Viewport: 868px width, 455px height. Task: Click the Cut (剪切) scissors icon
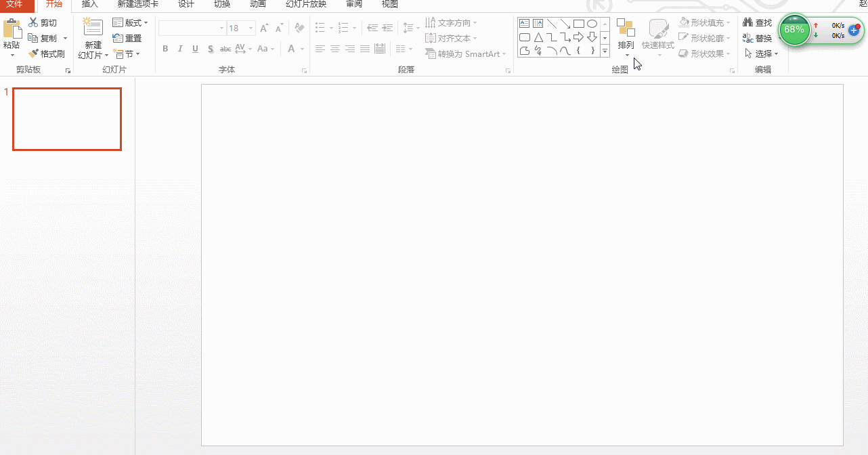[33, 22]
